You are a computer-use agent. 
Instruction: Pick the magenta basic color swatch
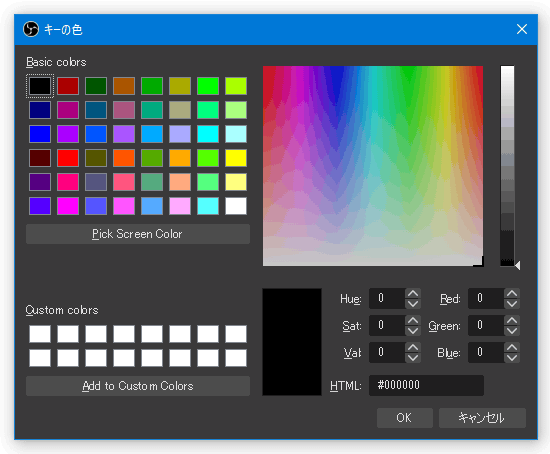click(68, 206)
